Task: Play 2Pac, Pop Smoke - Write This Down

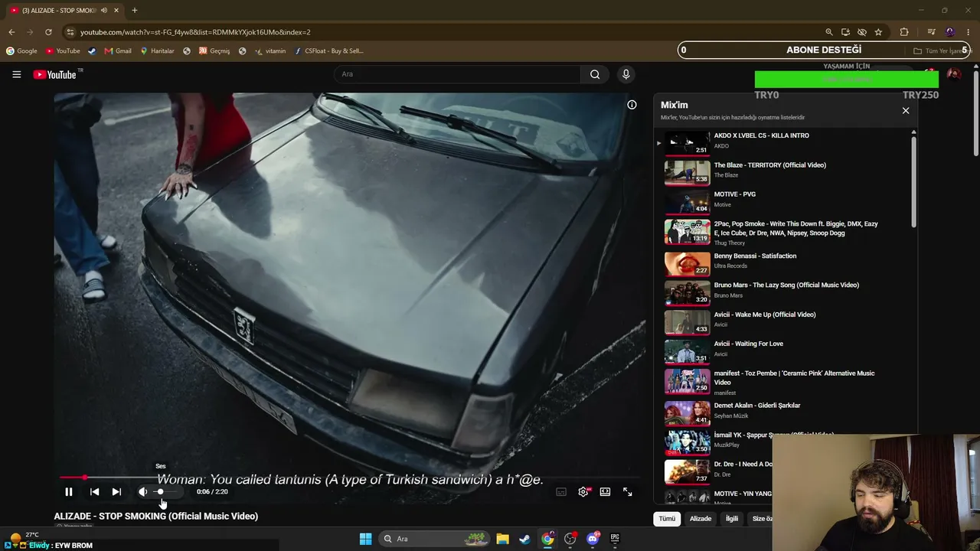Action: click(687, 231)
